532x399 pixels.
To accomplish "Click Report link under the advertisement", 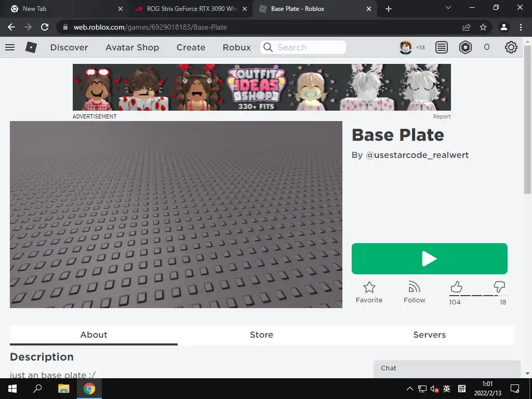I will (x=442, y=116).
